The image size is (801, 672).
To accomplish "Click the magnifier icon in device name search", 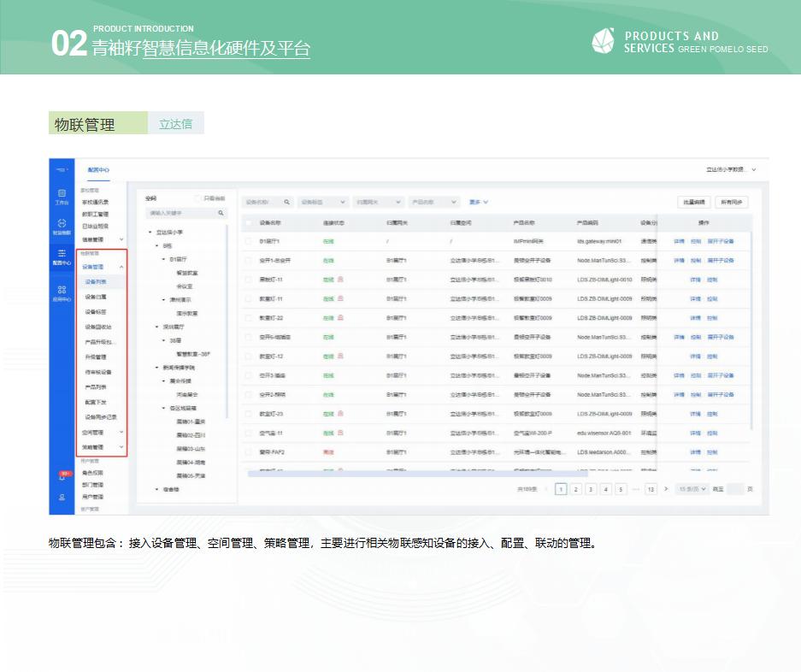I will point(286,202).
